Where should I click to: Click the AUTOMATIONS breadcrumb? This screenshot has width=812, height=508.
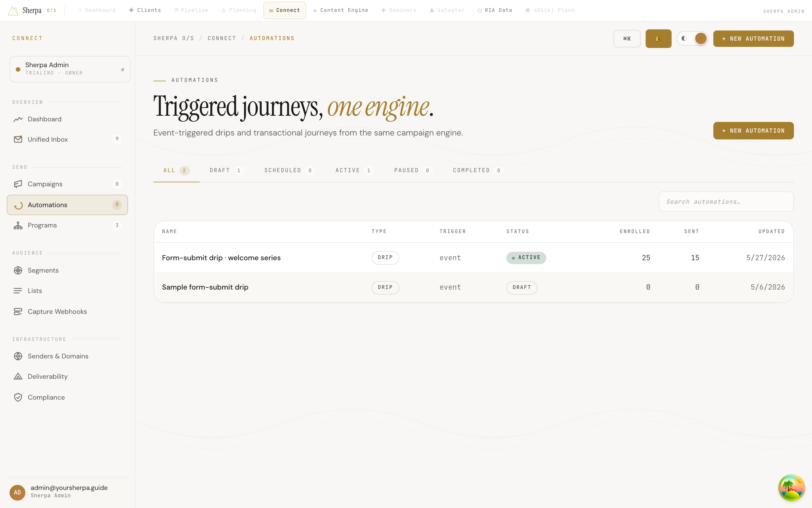(x=272, y=38)
